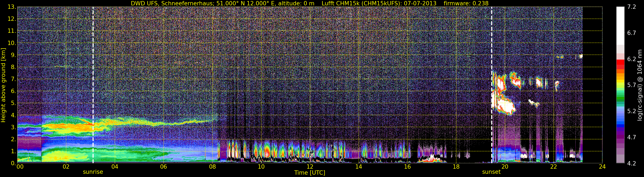
Task: Click the '7.2' colorbar tick value
Action: click(x=632, y=7)
